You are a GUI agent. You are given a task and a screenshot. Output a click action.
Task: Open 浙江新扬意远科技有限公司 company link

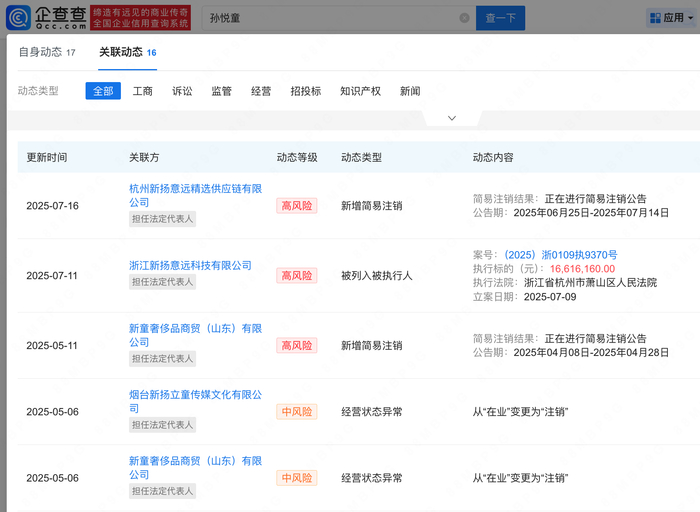190,265
